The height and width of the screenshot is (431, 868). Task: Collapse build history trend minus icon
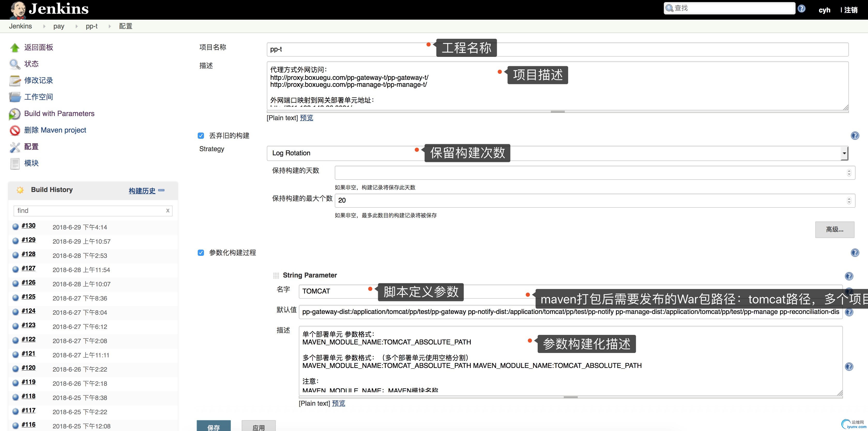(161, 190)
